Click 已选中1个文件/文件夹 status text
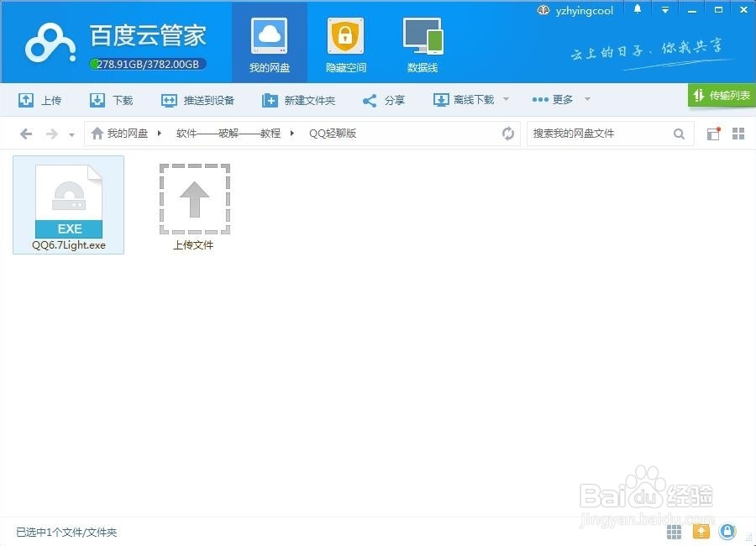Viewport: 756px width, 546px height. pyautogui.click(x=66, y=533)
